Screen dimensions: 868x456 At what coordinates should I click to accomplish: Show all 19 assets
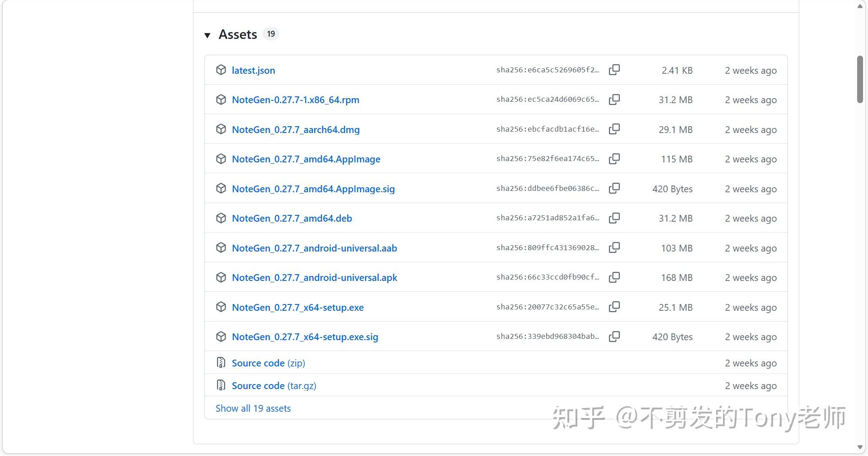click(253, 408)
